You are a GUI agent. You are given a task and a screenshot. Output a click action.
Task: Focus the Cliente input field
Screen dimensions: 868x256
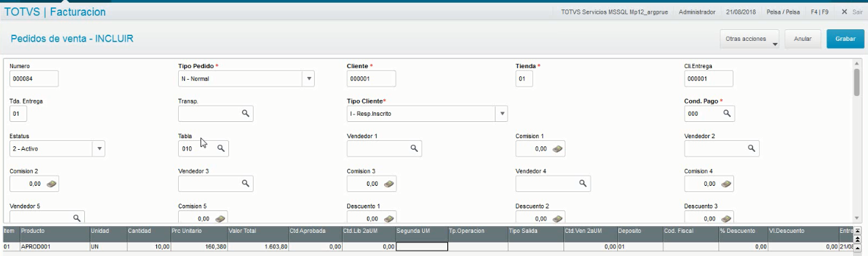click(371, 78)
